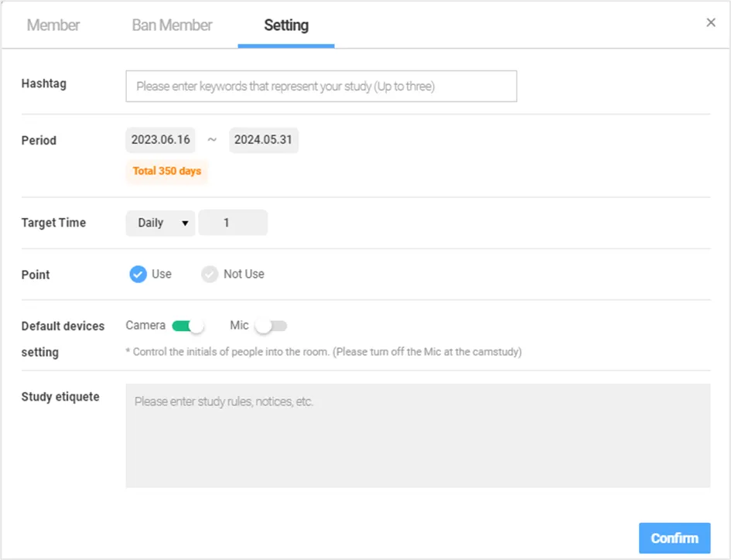
Task: Expand the Daily target time dropdown
Action: pyautogui.click(x=160, y=223)
